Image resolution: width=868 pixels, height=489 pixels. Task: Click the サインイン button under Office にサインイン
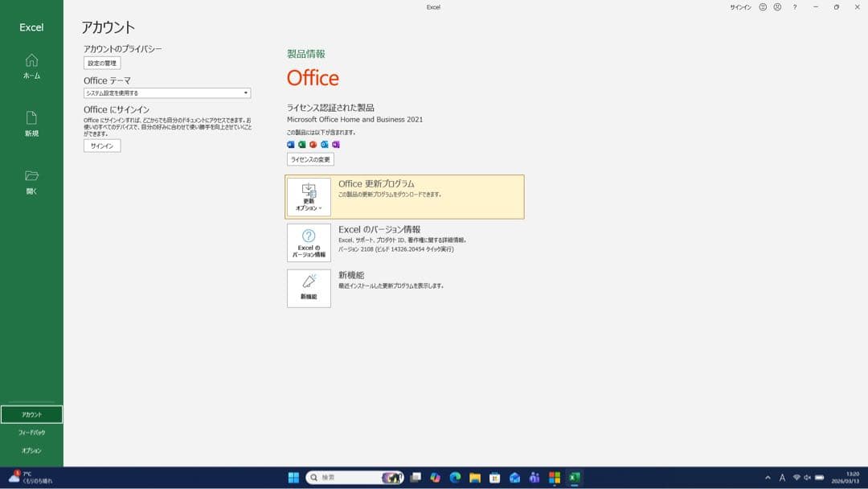[x=102, y=146]
